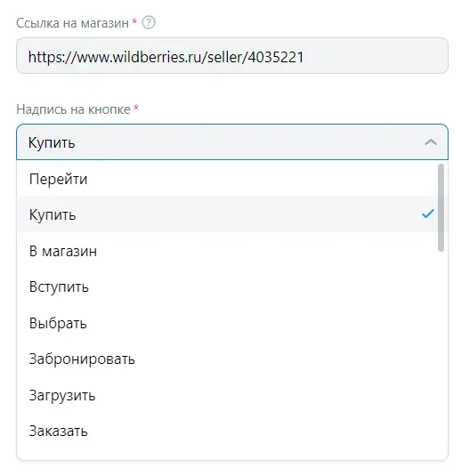This screenshot has height=476, width=461.
Task: Click the wildberries URL text
Action: pos(166,57)
